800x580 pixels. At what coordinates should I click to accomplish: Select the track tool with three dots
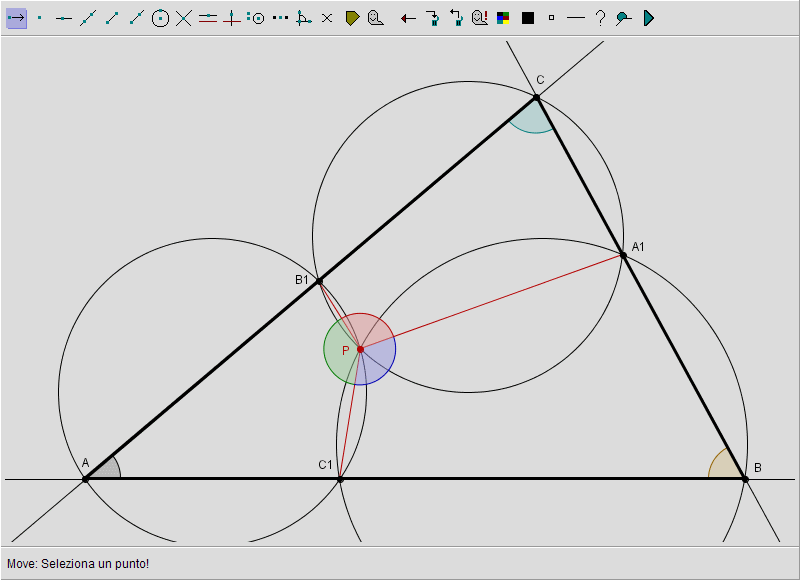point(280,18)
